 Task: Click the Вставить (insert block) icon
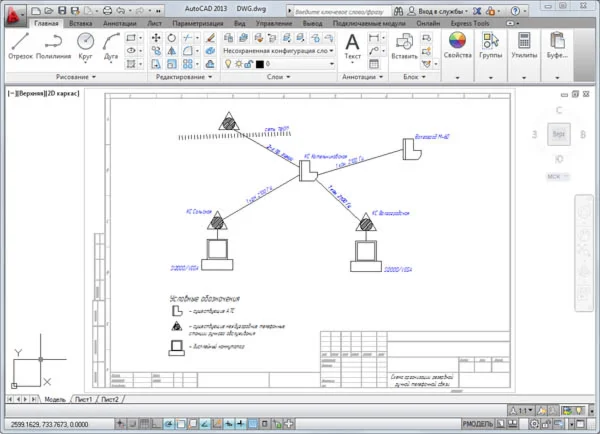(404, 46)
